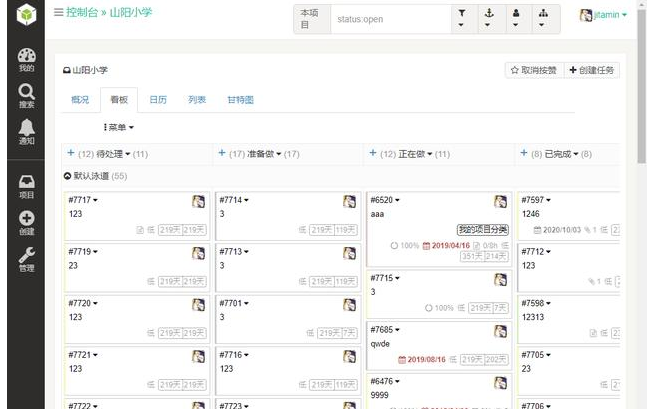Click the filter funnel icon in top bar
The height and width of the screenshot is (409, 652).
pos(461,18)
